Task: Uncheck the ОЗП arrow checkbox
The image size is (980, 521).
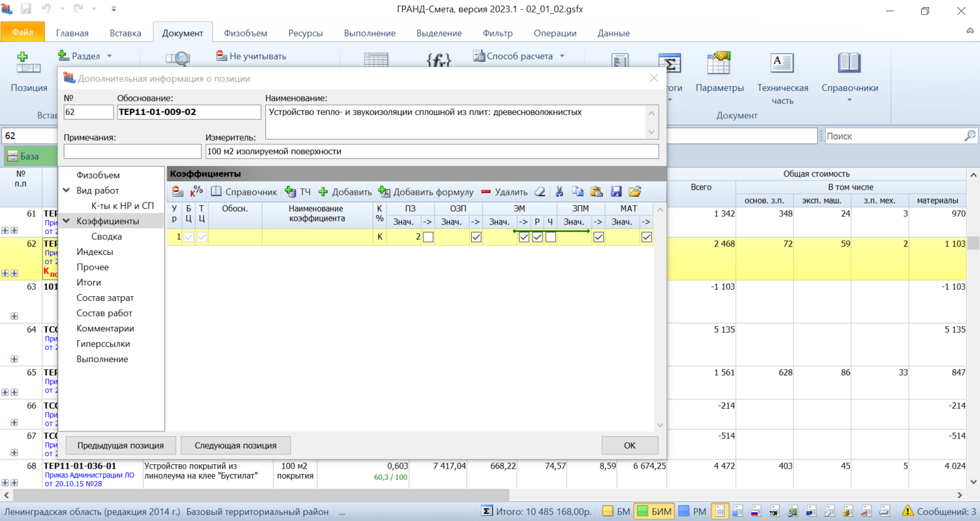Action: [476, 237]
